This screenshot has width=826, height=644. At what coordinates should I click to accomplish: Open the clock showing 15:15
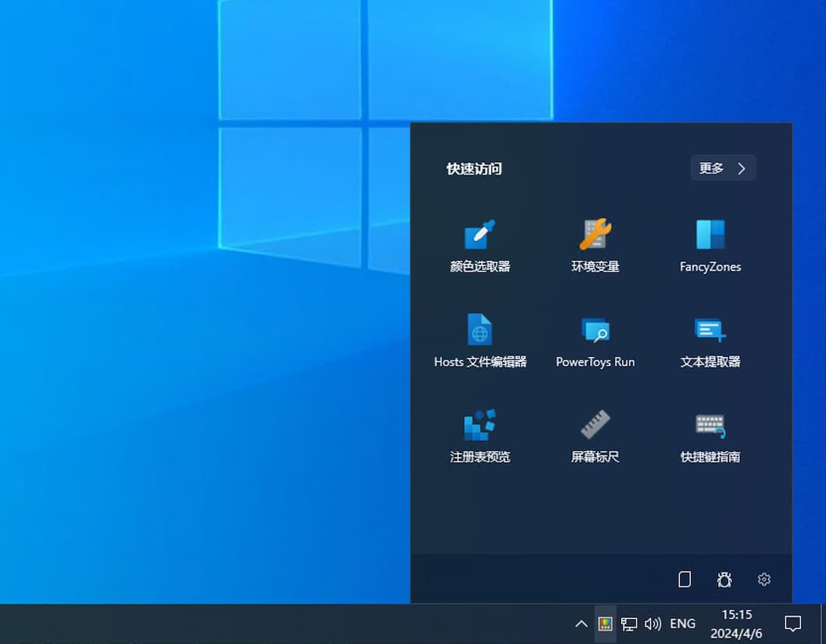737,624
